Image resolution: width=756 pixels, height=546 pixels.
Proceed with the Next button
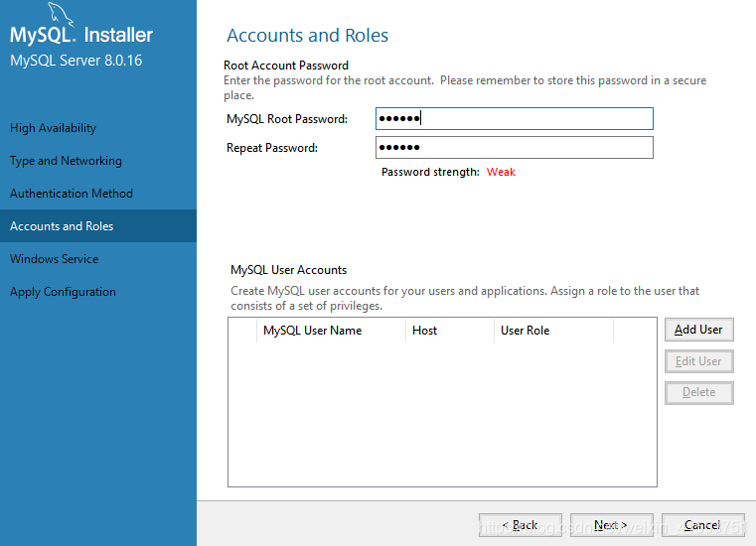point(611,525)
